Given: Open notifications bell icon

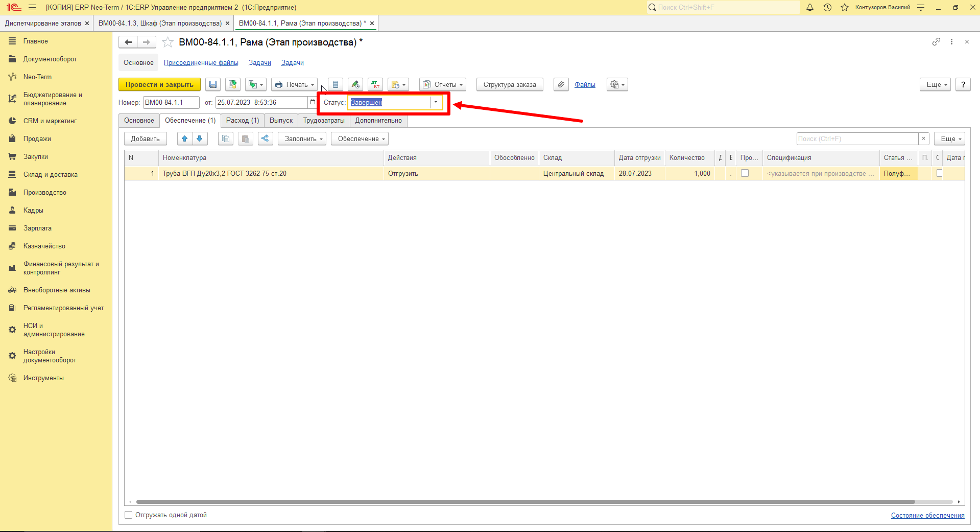Looking at the screenshot, I should pyautogui.click(x=810, y=7).
